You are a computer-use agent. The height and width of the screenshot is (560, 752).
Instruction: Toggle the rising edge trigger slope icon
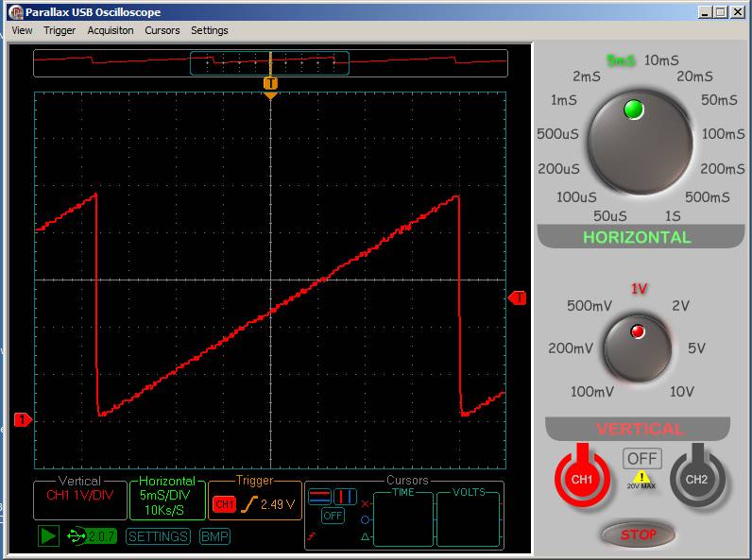click(248, 504)
